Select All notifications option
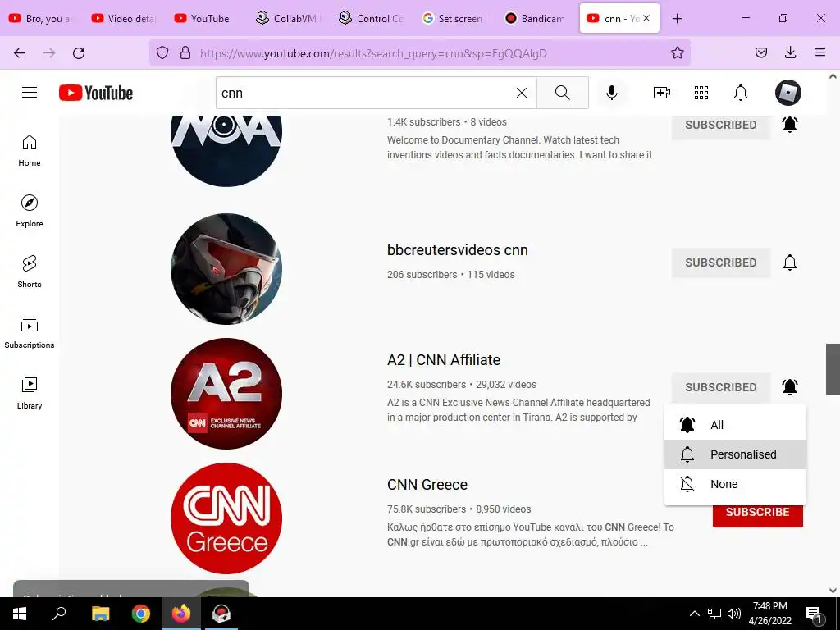 pyautogui.click(x=735, y=425)
